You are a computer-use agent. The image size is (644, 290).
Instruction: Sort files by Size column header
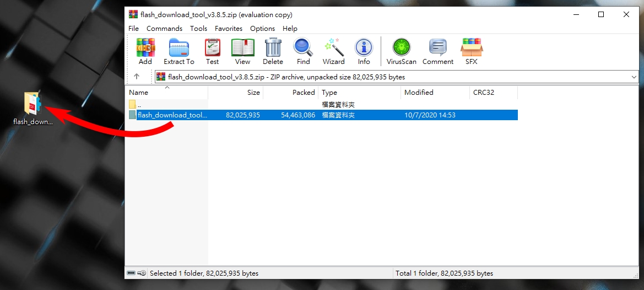tap(253, 93)
